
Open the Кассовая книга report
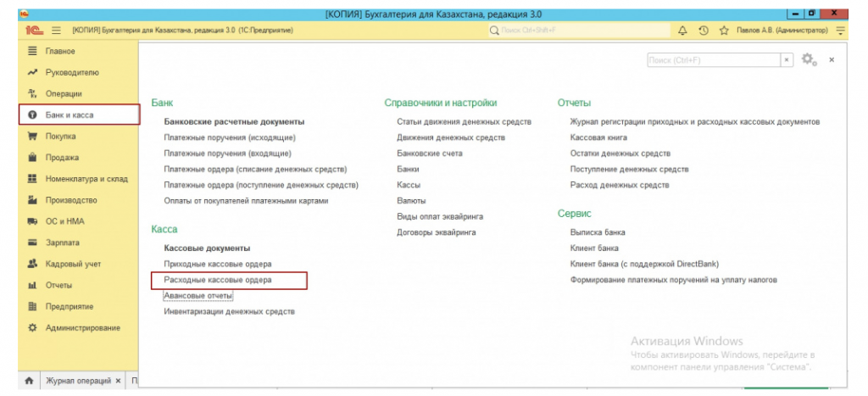click(x=598, y=137)
